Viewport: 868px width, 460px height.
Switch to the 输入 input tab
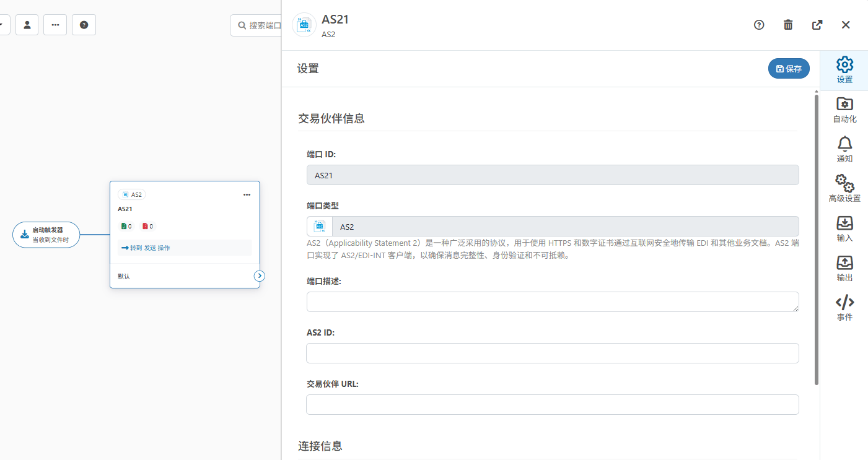844,228
